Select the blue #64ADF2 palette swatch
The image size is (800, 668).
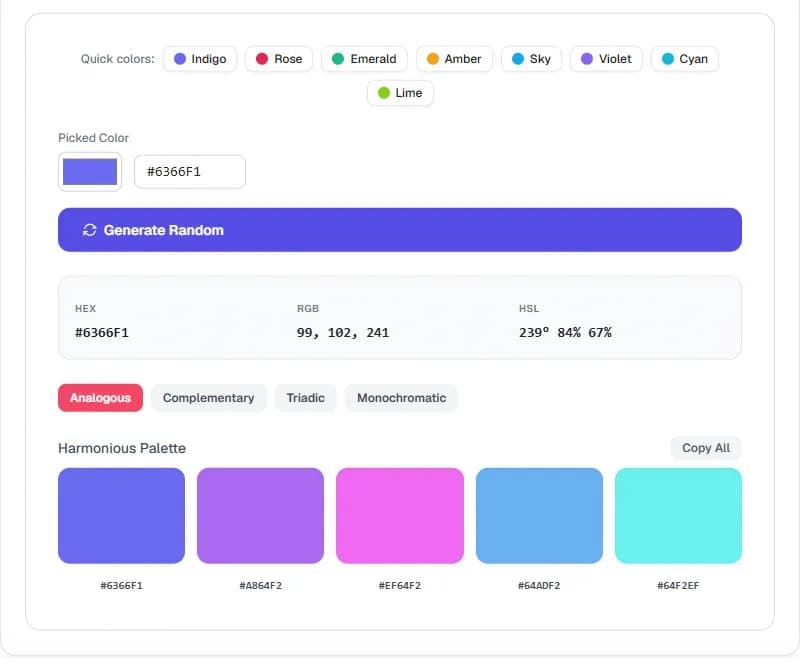click(539, 516)
